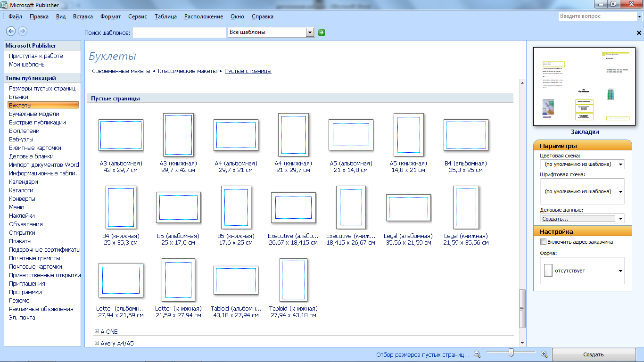
Task: Adjust the thumbnail zoom slider handle
Action: coord(511,353)
